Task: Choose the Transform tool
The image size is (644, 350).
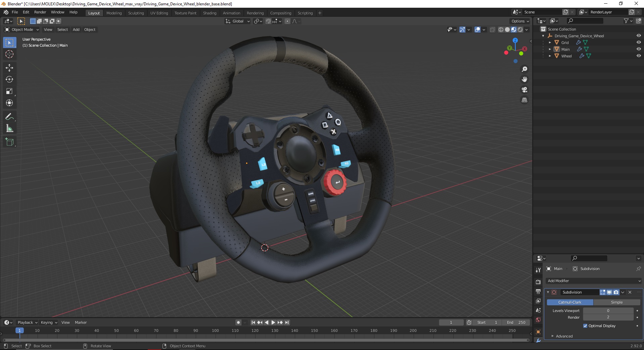Action: point(9,103)
